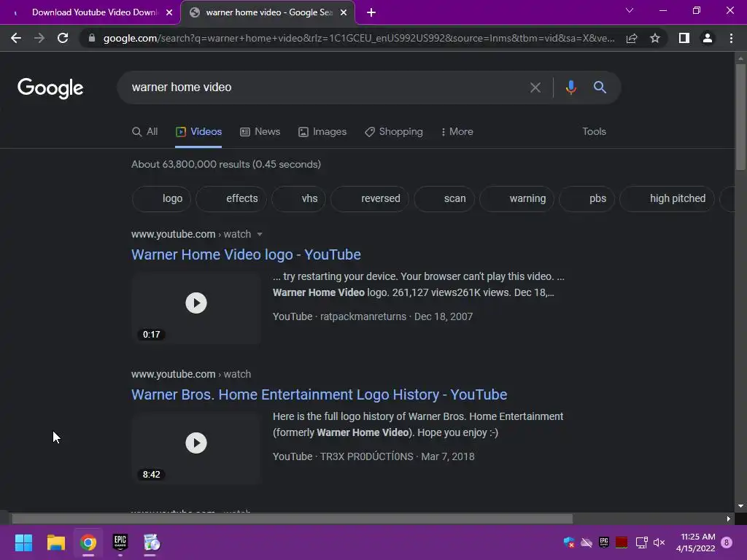
Task: Click the horizontal scrollbar thumb
Action: (x=292, y=518)
